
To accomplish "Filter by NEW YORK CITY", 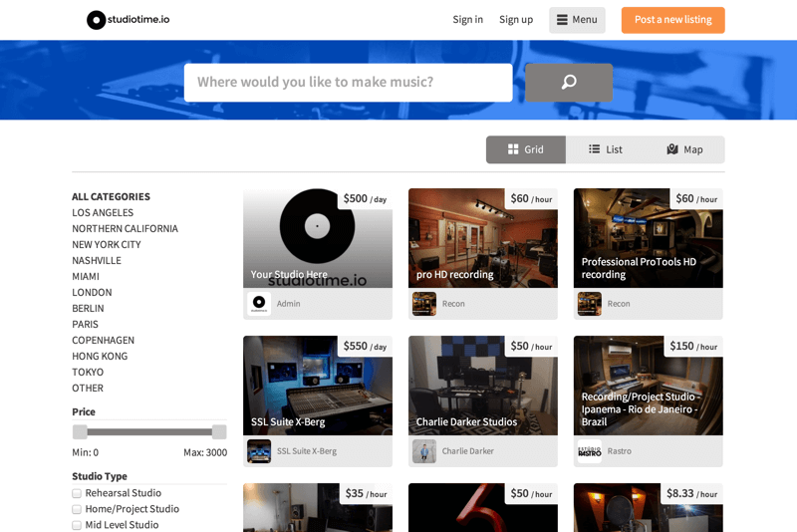I will point(107,244).
